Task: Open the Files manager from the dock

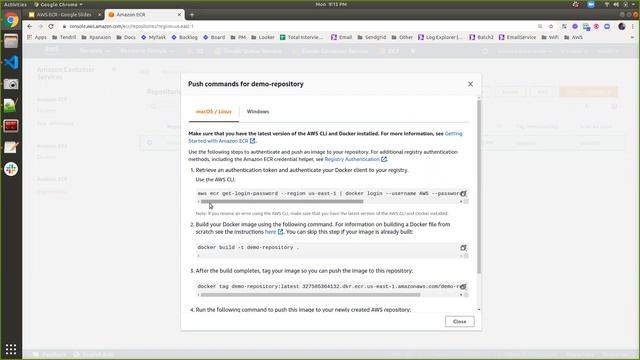Action: [11, 41]
